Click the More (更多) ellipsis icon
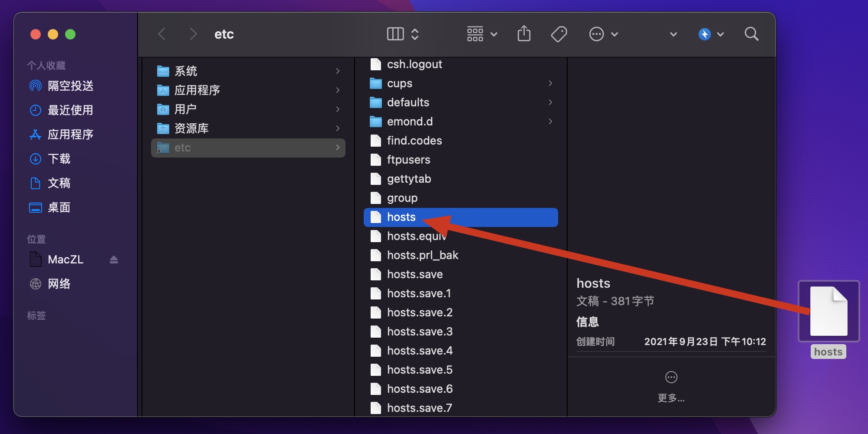 (x=671, y=378)
